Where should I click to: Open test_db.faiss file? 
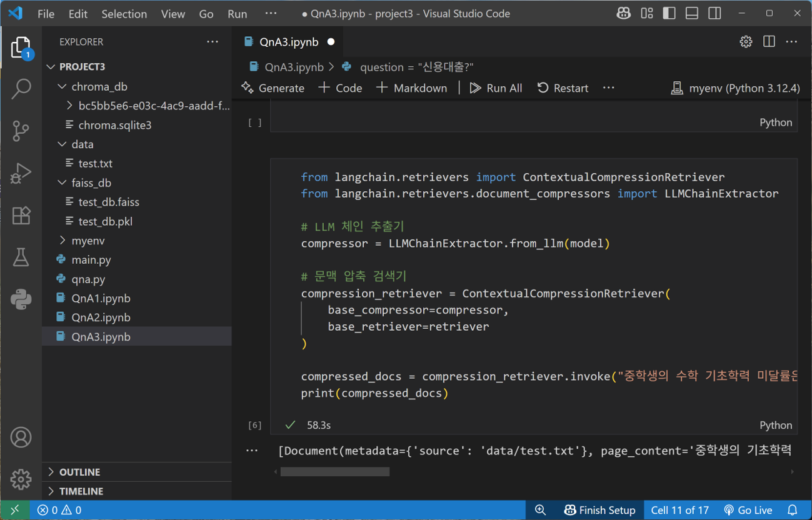click(x=138, y=202)
